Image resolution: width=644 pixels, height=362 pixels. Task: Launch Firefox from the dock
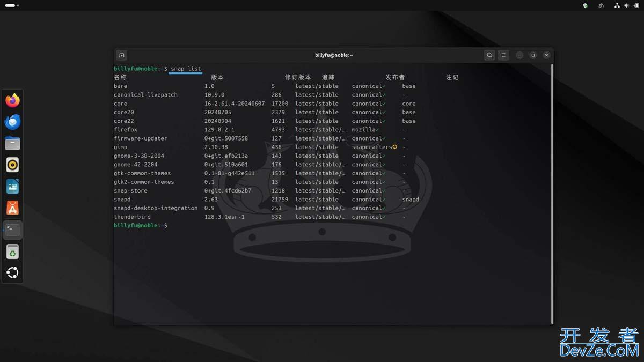[x=13, y=100]
